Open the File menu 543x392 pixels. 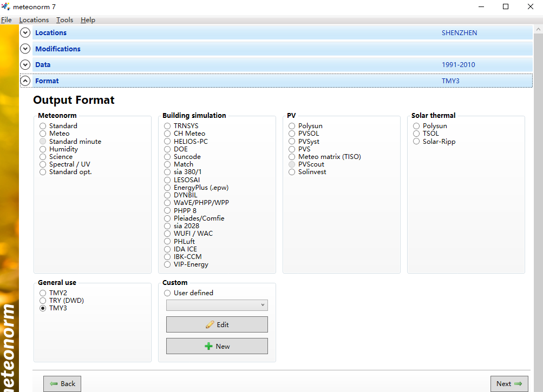click(6, 20)
